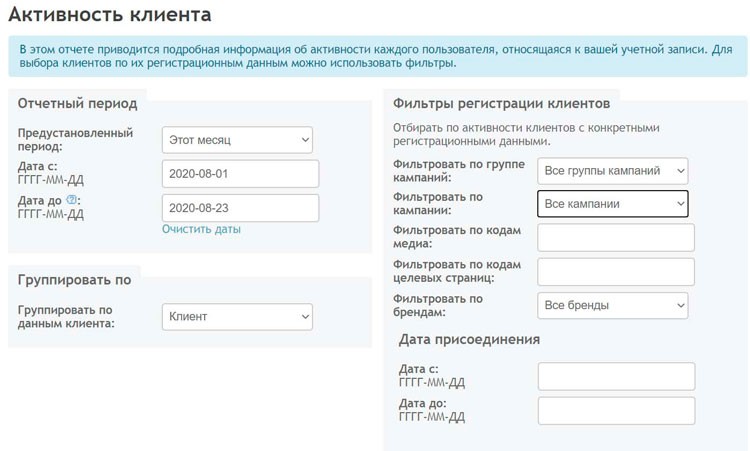Click the Предустановленный период label
750x451 pixels.
pyautogui.click(x=76, y=139)
